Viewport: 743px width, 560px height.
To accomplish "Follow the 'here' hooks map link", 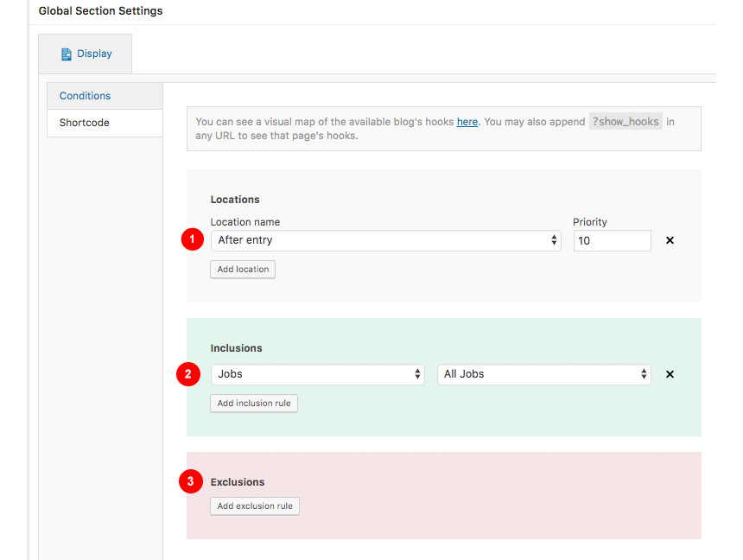I will coord(467,122).
